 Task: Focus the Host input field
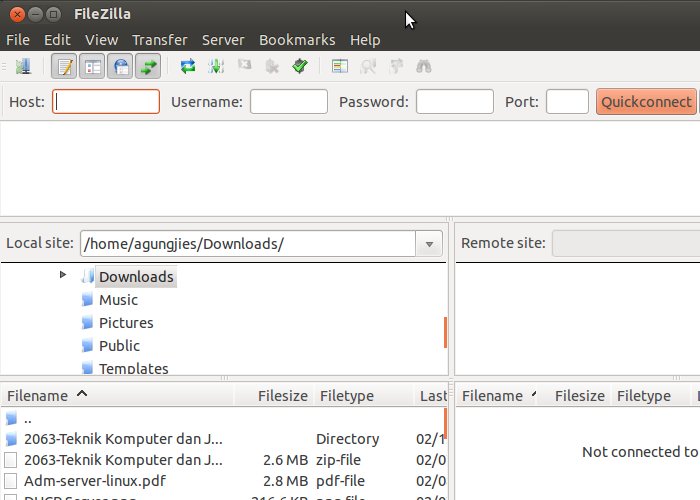pos(106,101)
